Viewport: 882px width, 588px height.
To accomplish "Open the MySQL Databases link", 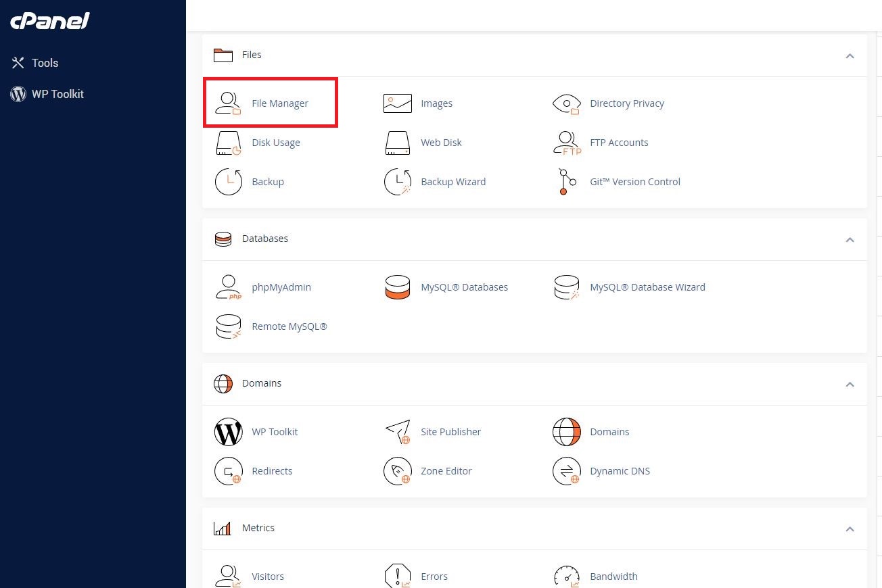I will click(x=465, y=287).
